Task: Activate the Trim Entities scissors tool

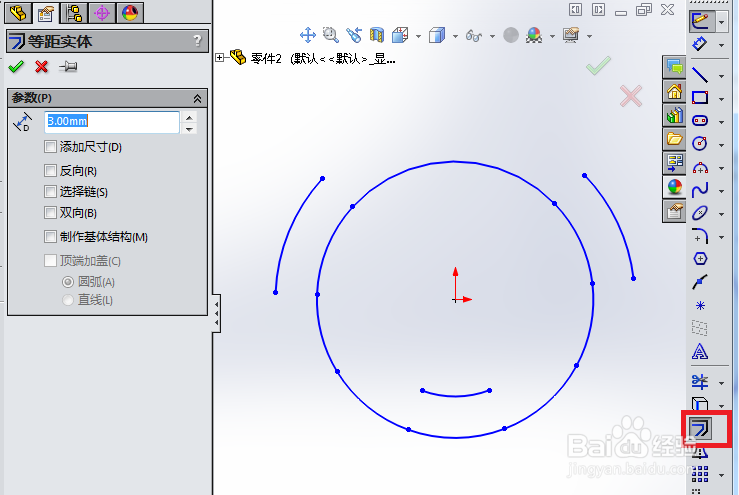Action: [x=700, y=382]
